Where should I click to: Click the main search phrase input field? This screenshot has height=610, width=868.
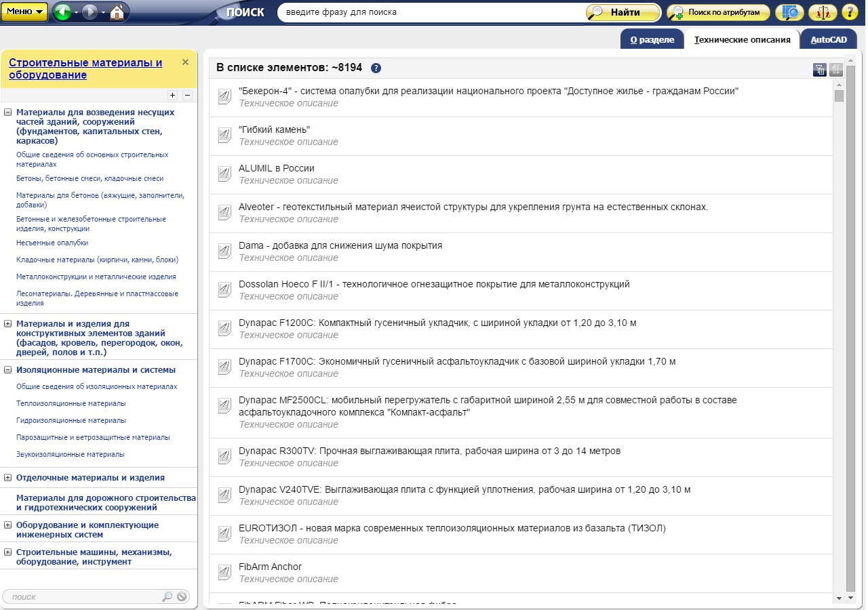click(431, 12)
